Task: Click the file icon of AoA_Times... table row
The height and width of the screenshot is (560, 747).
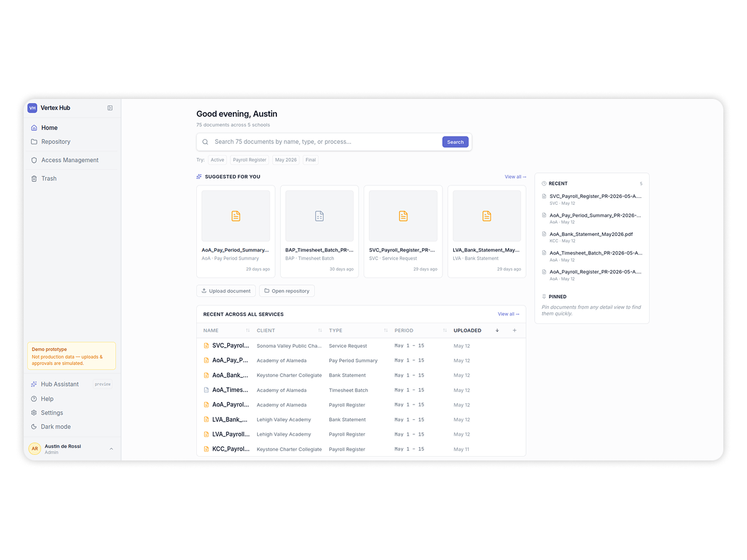Action: point(207,390)
